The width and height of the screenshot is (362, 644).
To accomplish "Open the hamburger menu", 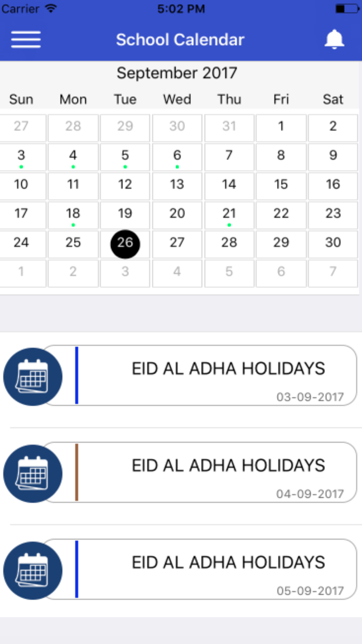I will pos(26,39).
